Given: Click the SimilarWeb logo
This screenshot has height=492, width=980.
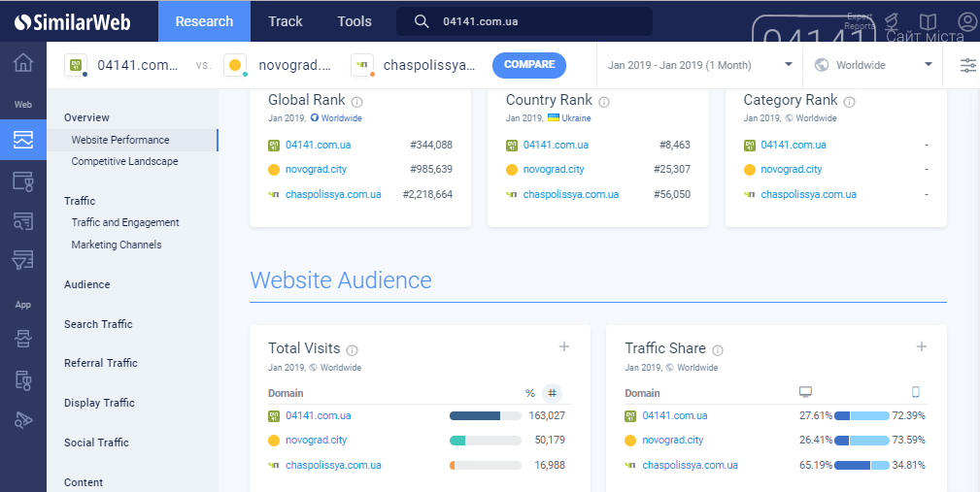Looking at the screenshot, I should pos(73,22).
